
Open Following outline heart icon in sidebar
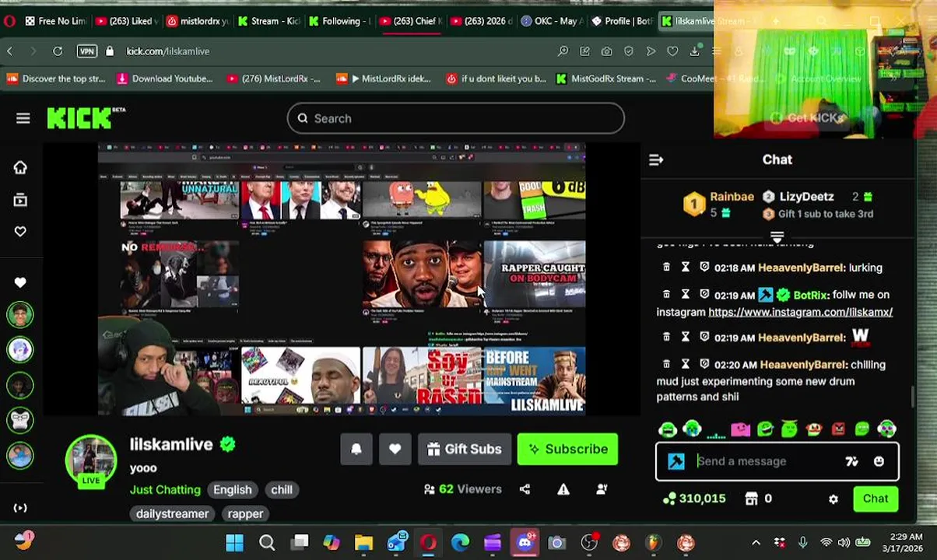(20, 231)
